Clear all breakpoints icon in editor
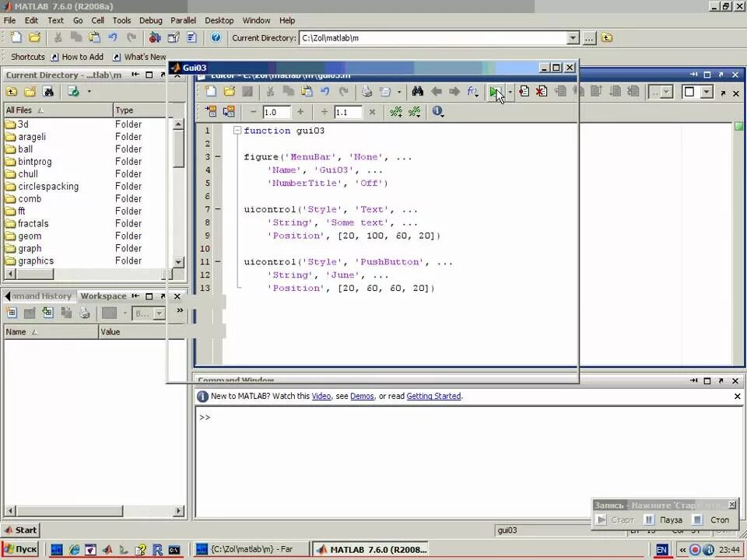 pos(542,92)
